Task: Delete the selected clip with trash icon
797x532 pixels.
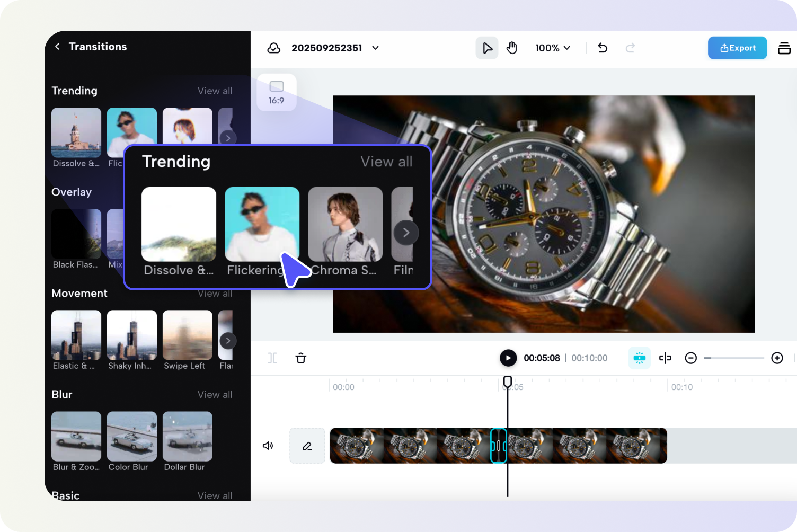Action: coord(300,358)
